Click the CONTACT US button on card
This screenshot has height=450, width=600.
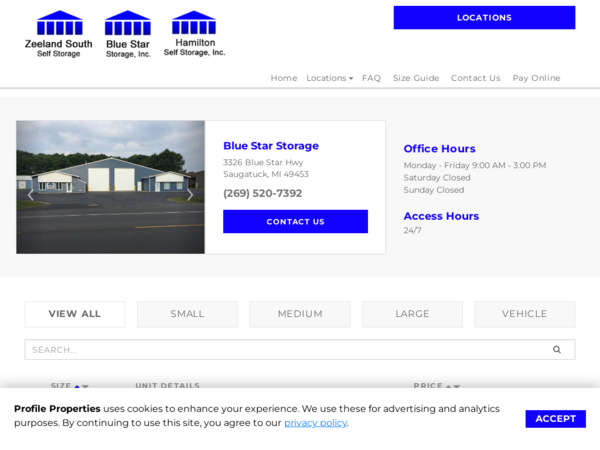(295, 222)
